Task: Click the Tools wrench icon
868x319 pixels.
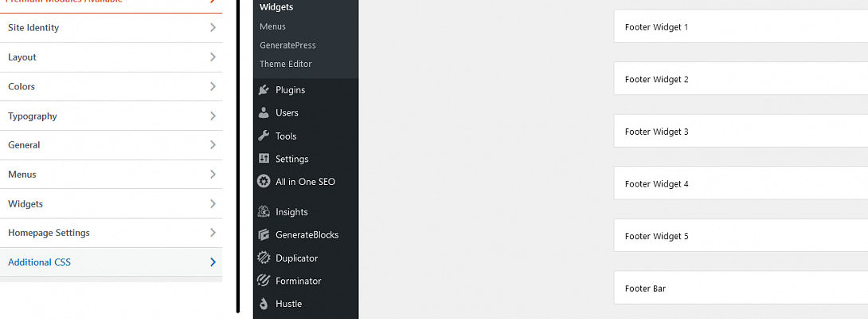Action: (264, 136)
